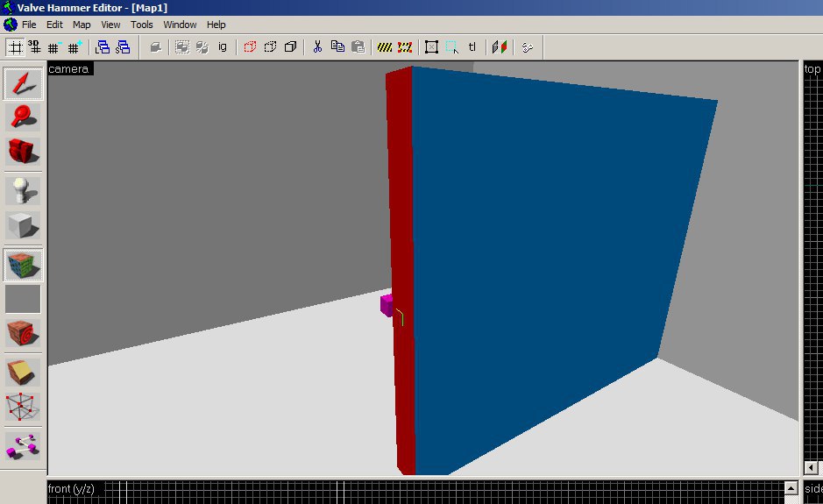Click the hide unselected objects dashed cube icon

coord(270,47)
